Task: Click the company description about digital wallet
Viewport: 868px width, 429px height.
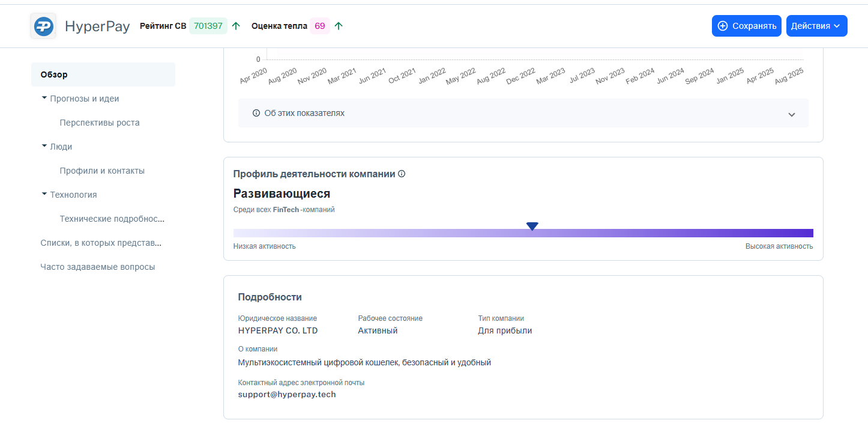Action: pos(364,362)
